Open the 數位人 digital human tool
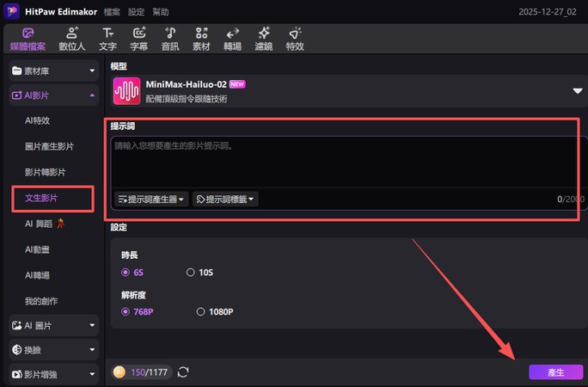 [71, 39]
